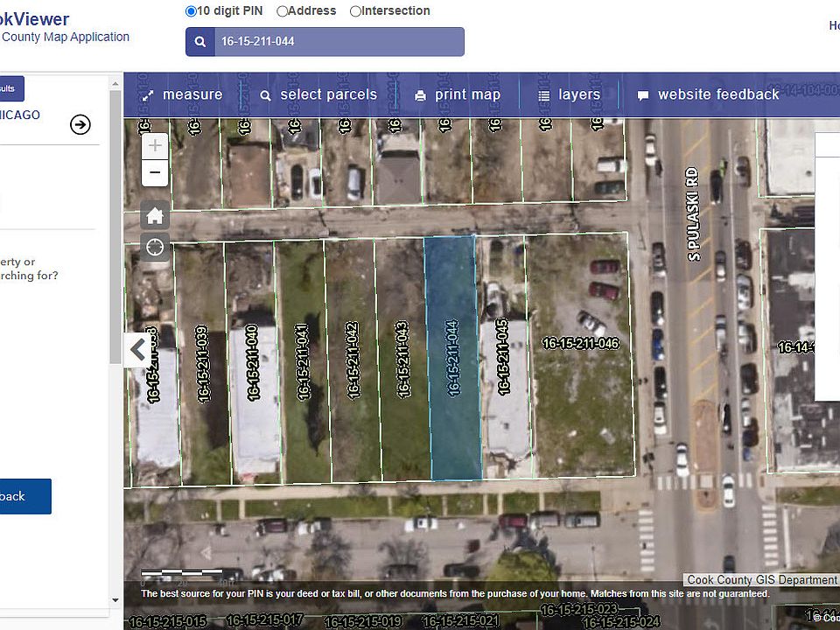The width and height of the screenshot is (840, 630).
Task: Click parcel label 16-15-215-023
Action: 579,610
